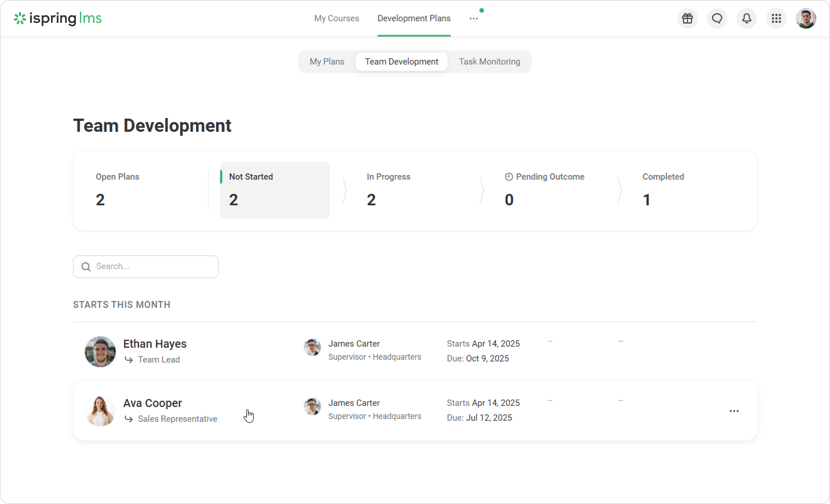Expand the top navigation more menu
The height and width of the screenshot is (504, 830).
click(473, 19)
